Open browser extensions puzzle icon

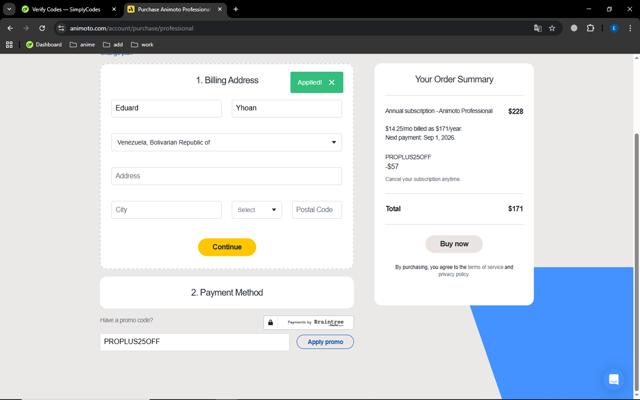590,28
